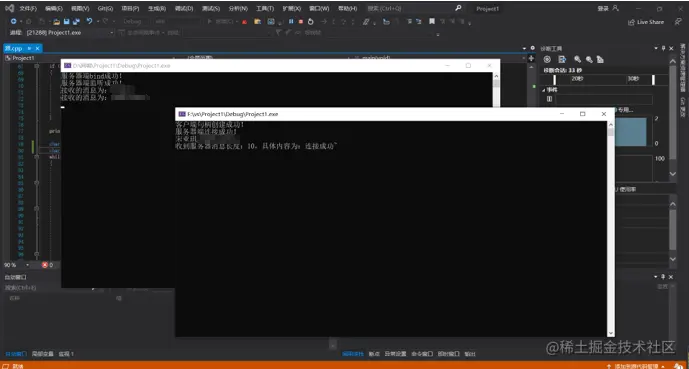
Task: Click zoom in icon in diagnostic tools
Action: pyautogui.click(x=577, y=59)
